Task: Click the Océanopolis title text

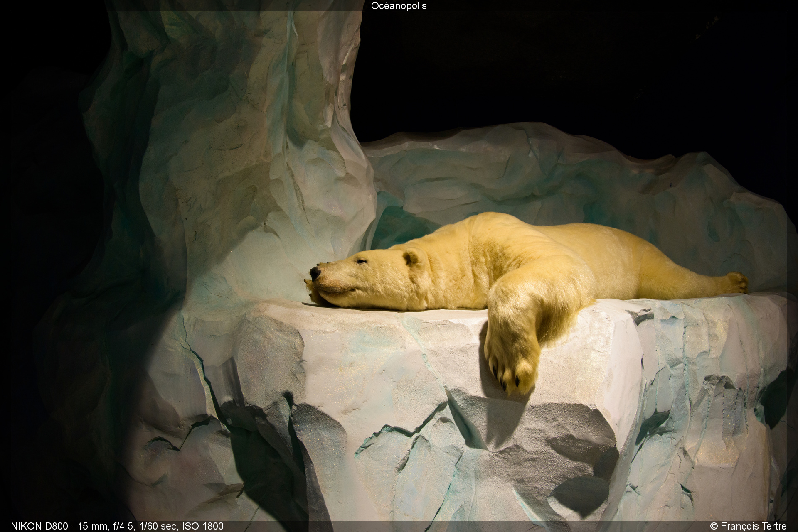Action: point(399,6)
